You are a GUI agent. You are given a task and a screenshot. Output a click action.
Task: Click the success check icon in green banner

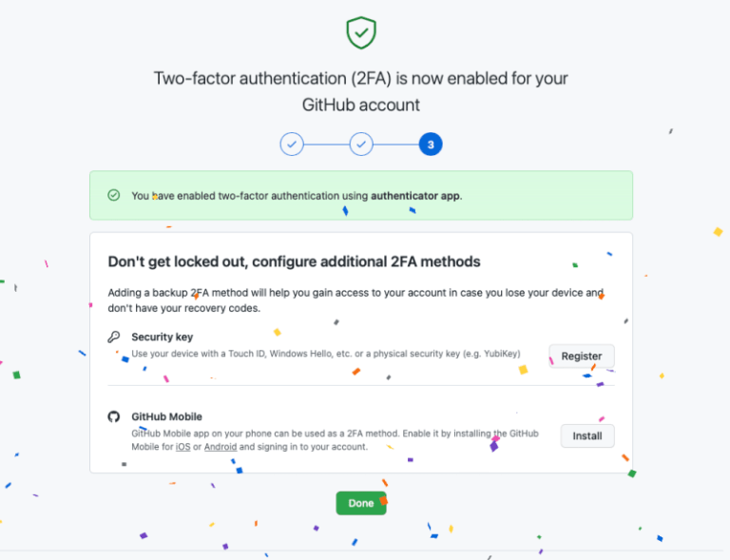coord(114,195)
